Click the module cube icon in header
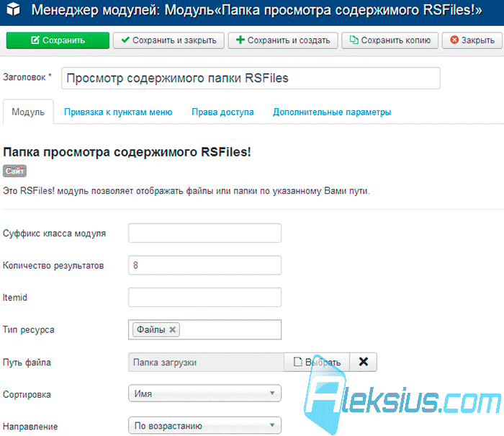This screenshot has height=436, width=504. click(x=13, y=9)
